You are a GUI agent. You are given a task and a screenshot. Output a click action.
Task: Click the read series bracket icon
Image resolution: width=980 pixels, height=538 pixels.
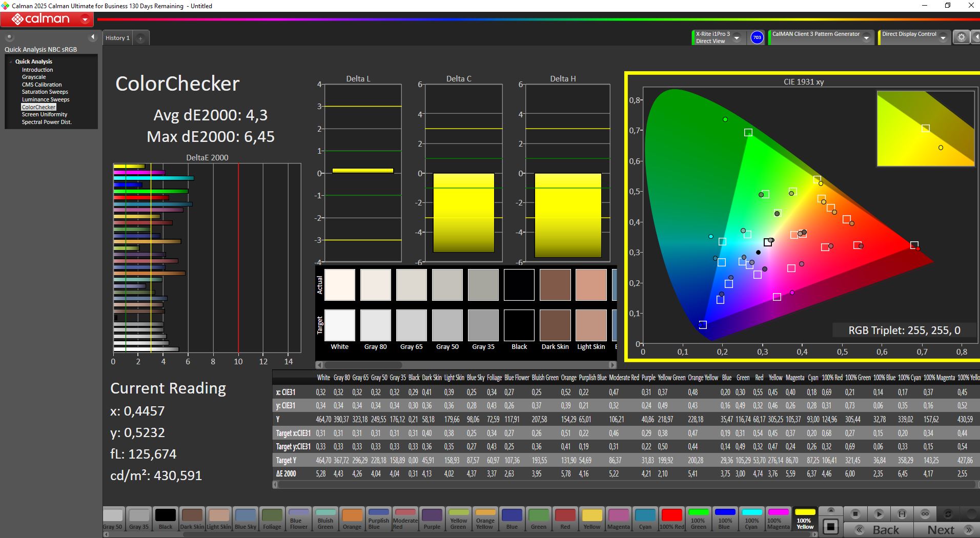[x=902, y=514]
